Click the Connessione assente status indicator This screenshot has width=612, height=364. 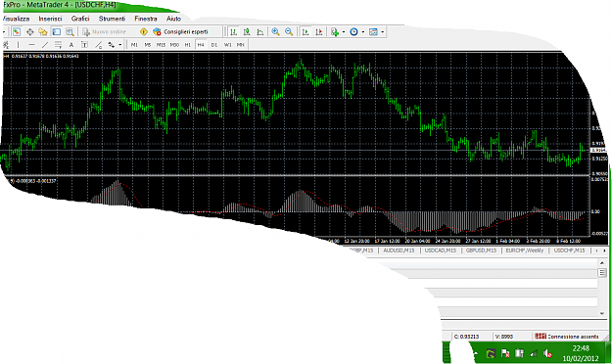tap(566, 336)
